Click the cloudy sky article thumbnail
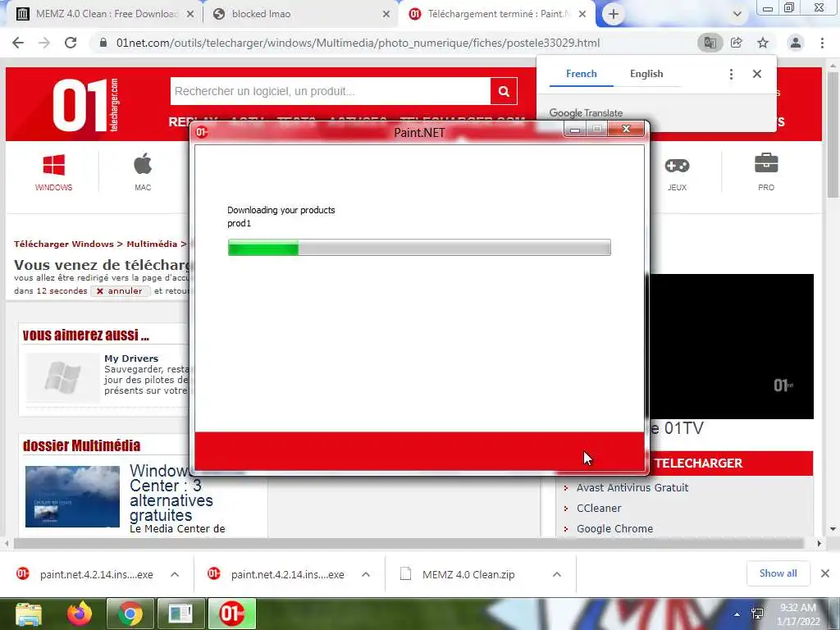Viewport: 840px width, 630px height. coord(72,496)
